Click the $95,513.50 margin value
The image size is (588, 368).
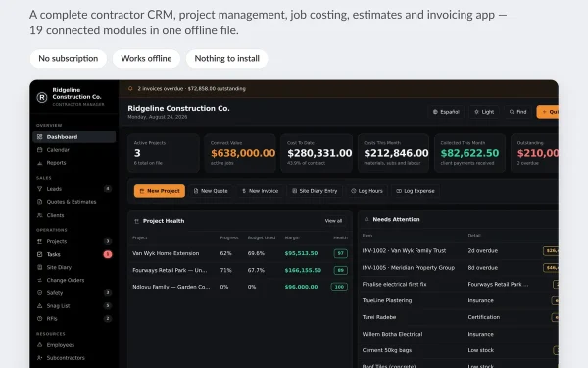tap(301, 253)
